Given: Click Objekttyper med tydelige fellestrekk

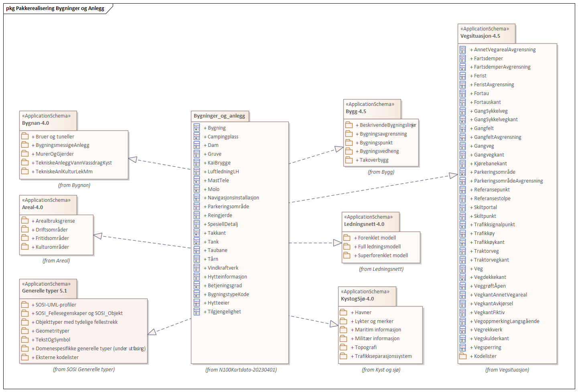Looking at the screenshot, I should click(x=75, y=322).
